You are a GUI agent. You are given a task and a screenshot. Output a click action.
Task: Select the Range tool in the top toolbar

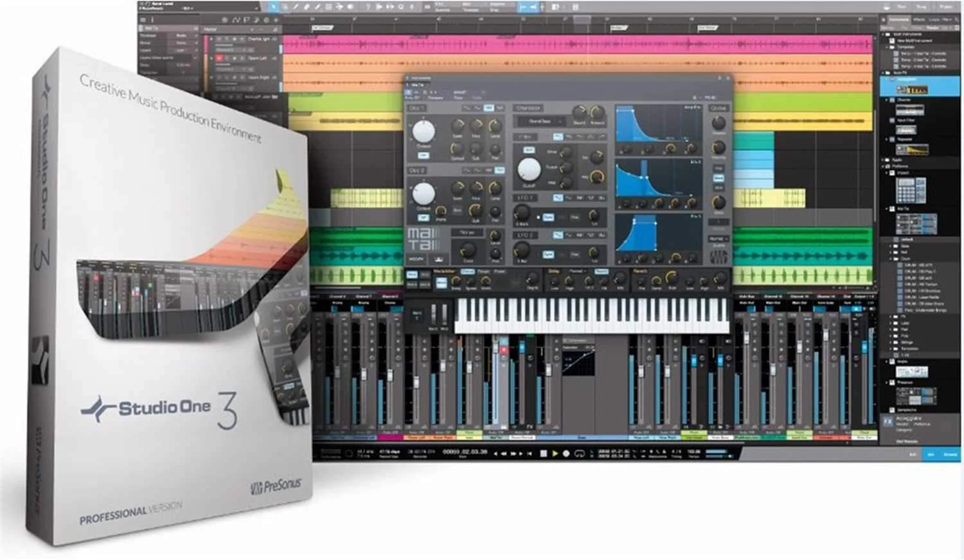pyautogui.click(x=285, y=7)
